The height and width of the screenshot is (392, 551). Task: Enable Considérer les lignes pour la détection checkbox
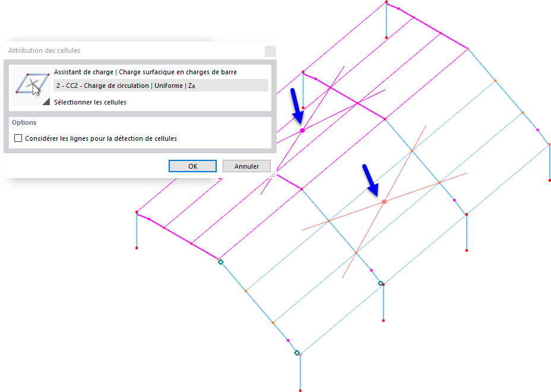point(18,138)
